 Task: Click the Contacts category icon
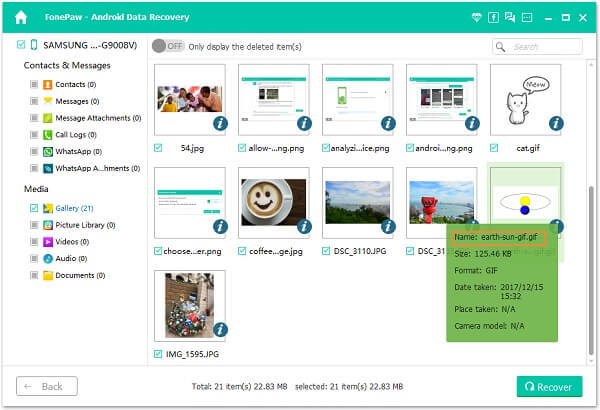click(47, 84)
